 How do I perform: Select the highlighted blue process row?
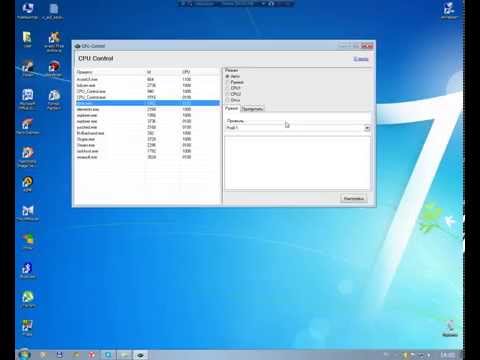[148, 103]
